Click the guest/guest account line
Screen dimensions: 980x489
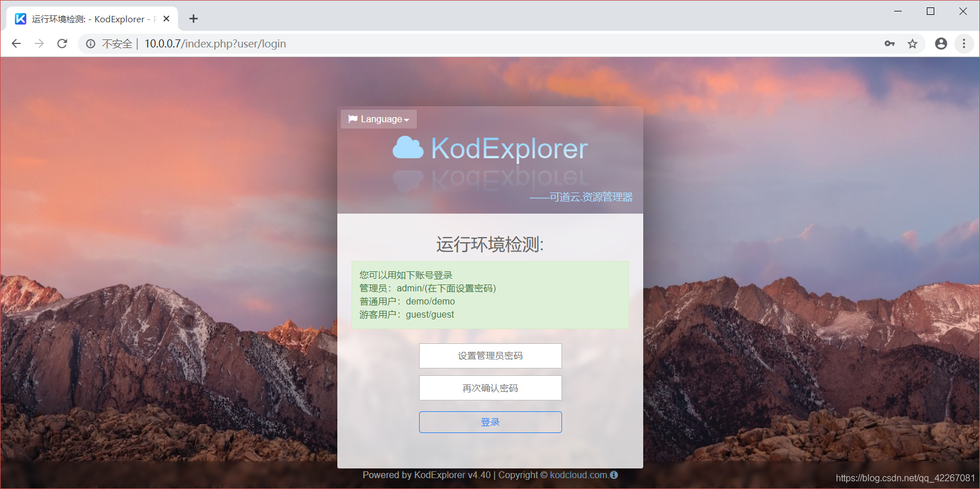407,315
